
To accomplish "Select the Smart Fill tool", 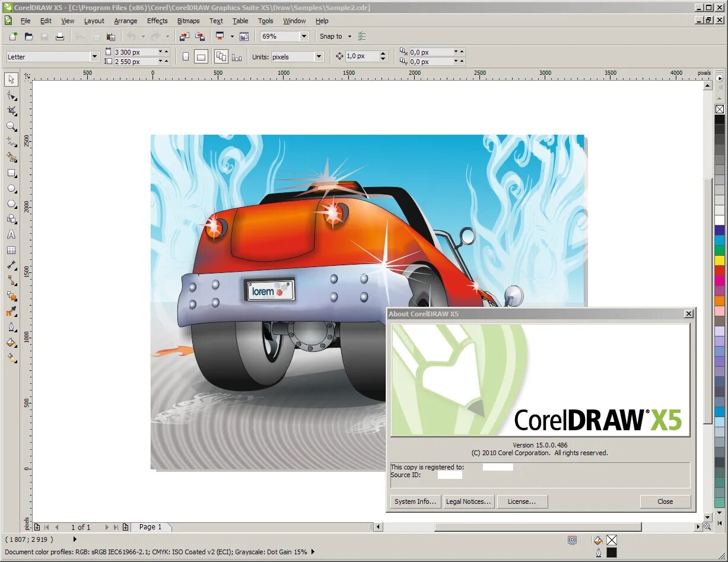I will pos(11,157).
